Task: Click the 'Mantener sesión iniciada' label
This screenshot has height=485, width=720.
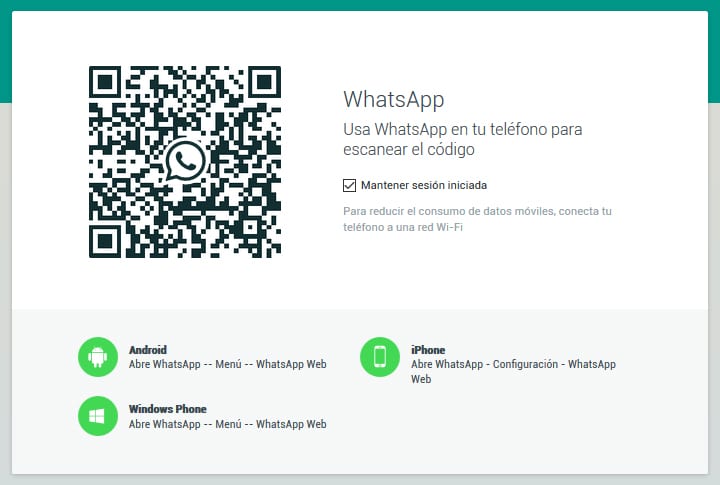Action: tap(424, 185)
